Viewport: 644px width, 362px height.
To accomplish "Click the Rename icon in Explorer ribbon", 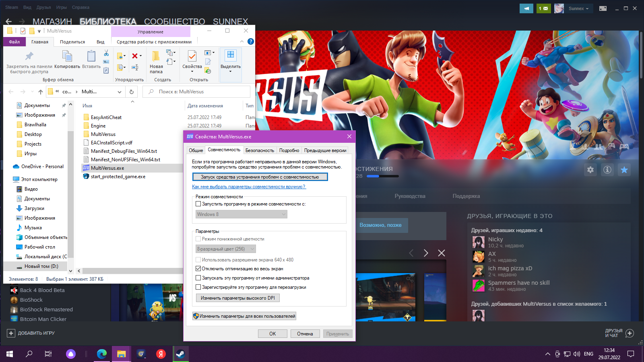I will 135,67.
